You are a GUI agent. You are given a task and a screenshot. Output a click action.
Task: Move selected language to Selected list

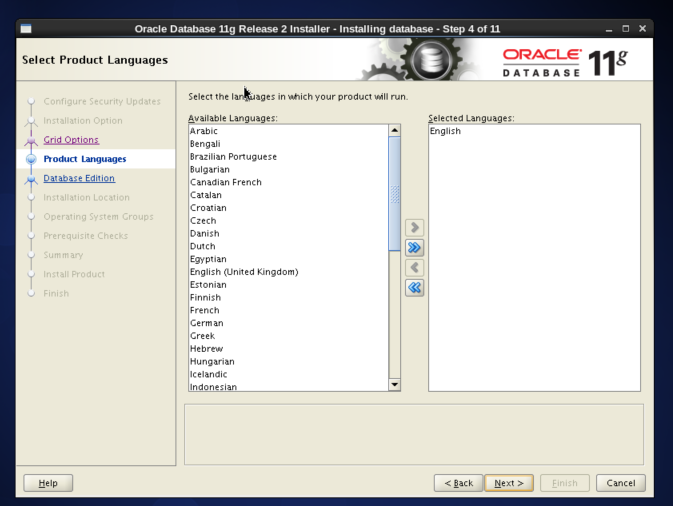414,227
